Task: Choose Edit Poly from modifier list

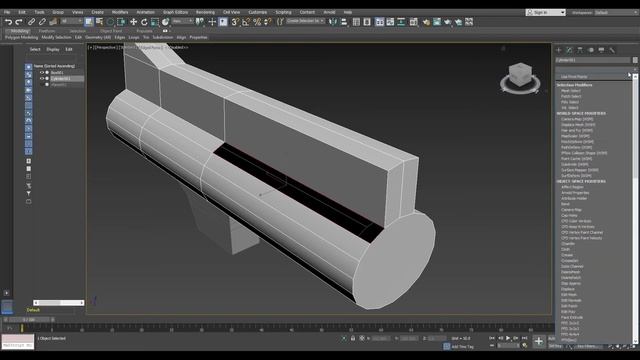Action: 568,311
